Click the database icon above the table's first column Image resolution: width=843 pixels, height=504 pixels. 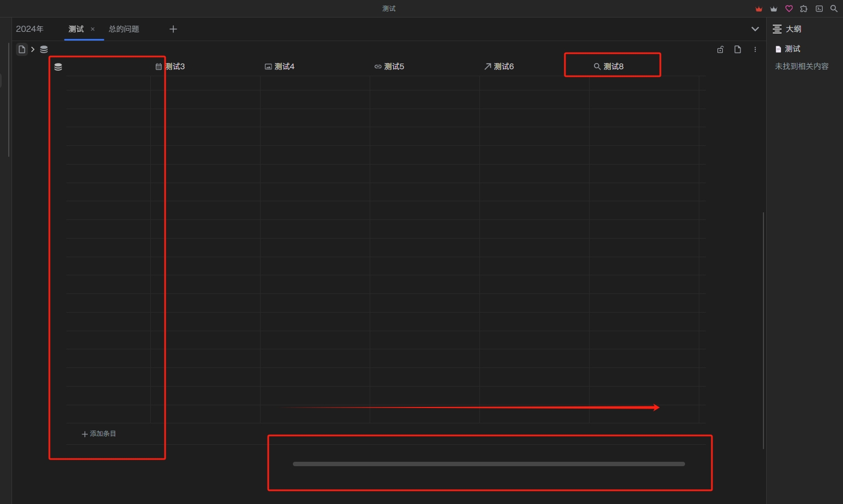pos(58,67)
